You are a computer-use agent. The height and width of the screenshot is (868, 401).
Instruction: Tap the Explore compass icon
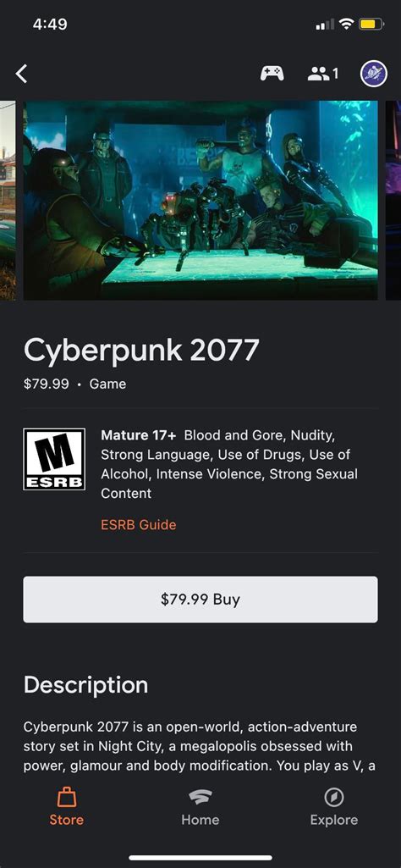click(334, 798)
